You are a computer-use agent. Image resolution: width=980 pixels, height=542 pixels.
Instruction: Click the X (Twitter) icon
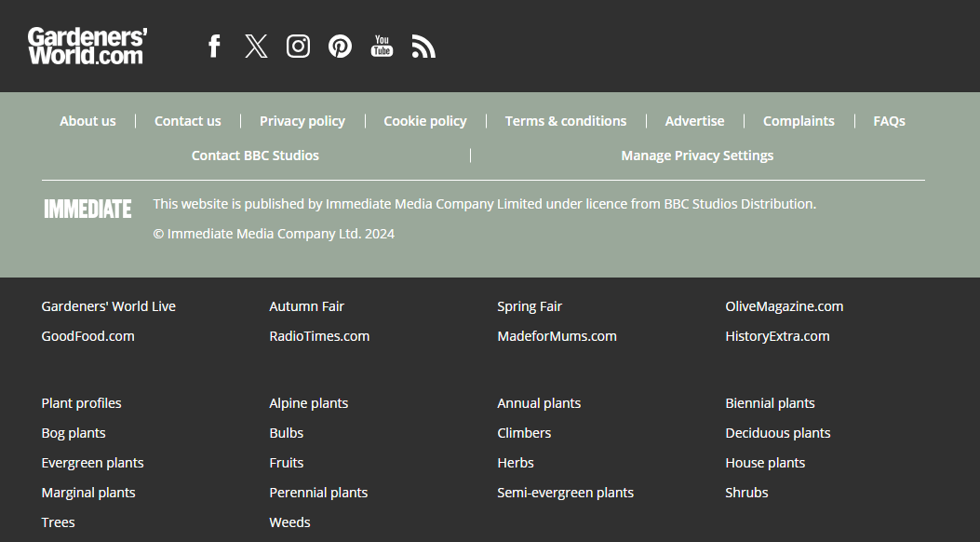(255, 45)
